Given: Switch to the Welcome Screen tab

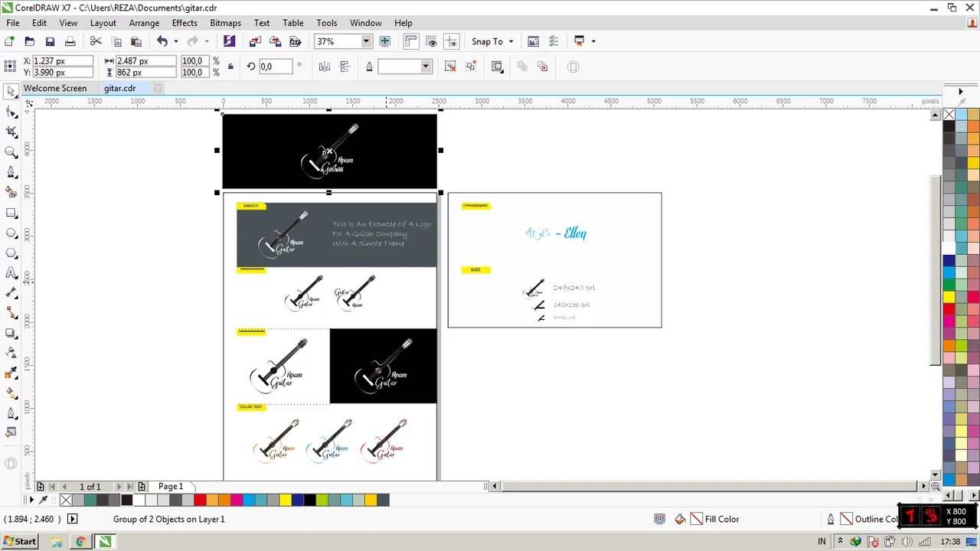Looking at the screenshot, I should [55, 88].
